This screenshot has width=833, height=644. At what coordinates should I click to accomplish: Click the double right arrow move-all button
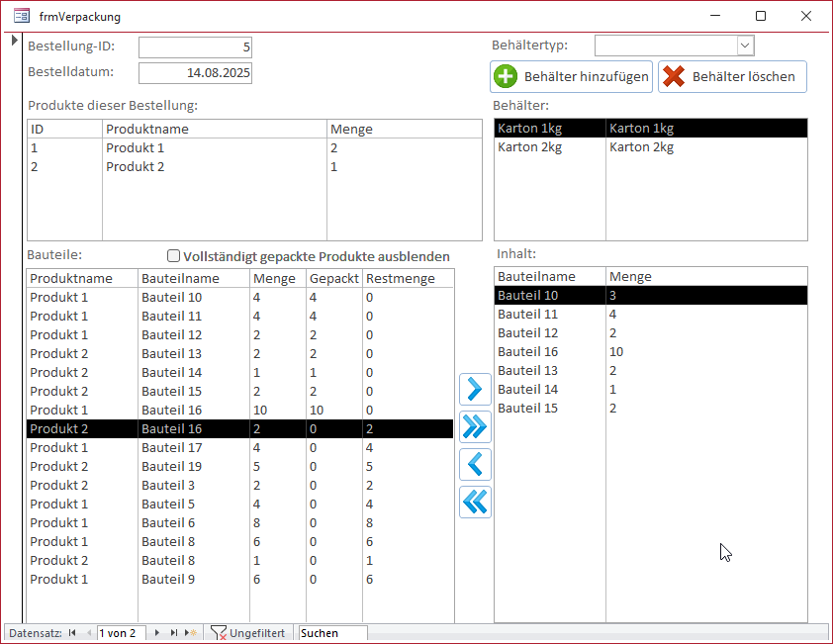point(476,426)
